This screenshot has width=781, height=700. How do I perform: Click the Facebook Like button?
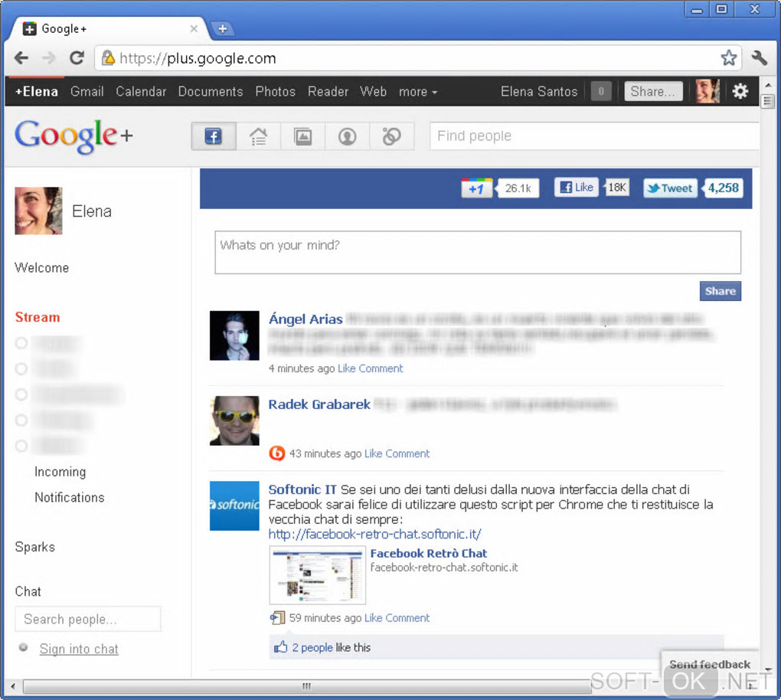pyautogui.click(x=577, y=188)
